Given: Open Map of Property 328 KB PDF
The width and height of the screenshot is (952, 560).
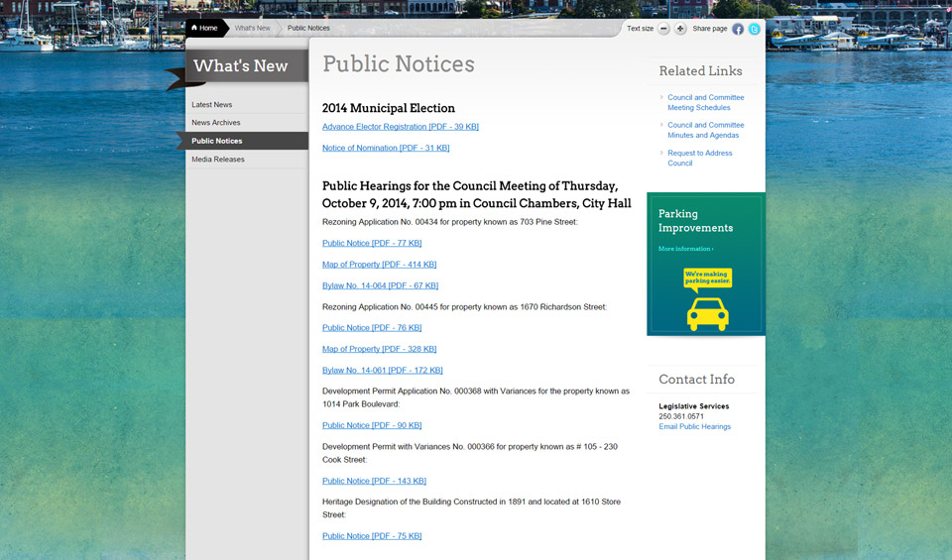Looking at the screenshot, I should [x=379, y=349].
